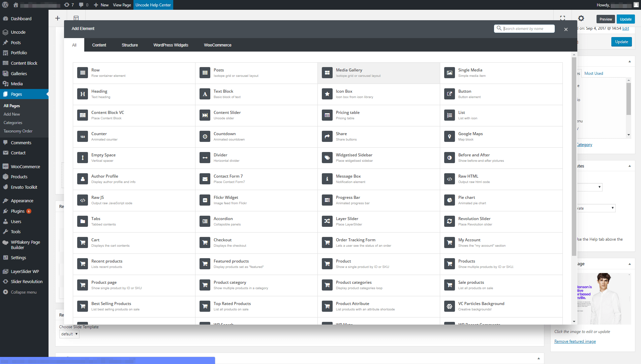Insert the Countdown element

(x=256, y=136)
